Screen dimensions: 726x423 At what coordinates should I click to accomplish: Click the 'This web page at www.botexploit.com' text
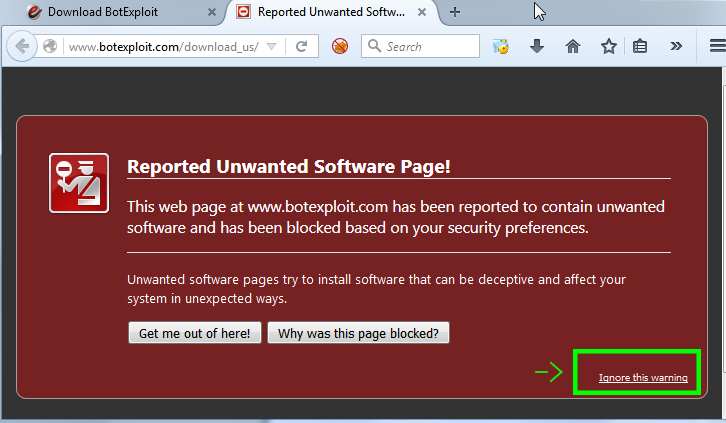pos(257,206)
